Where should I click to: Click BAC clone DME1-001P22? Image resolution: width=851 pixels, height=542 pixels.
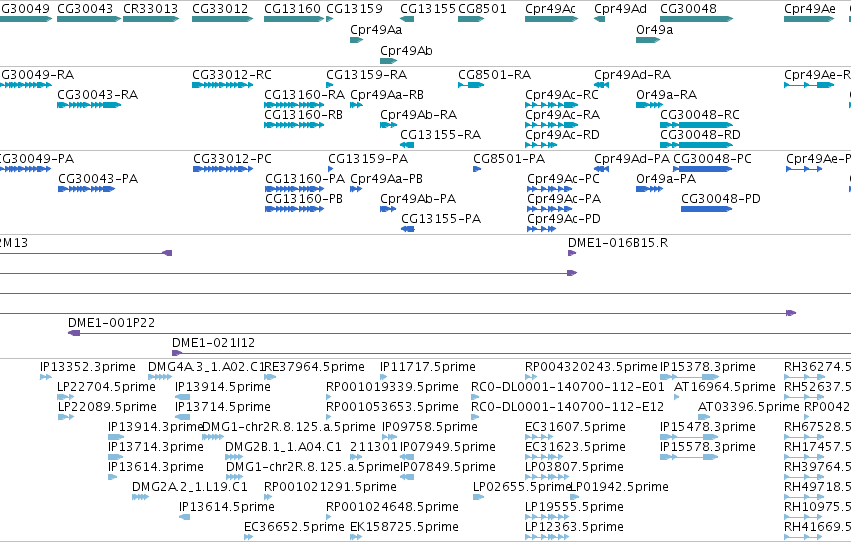click(x=459, y=333)
